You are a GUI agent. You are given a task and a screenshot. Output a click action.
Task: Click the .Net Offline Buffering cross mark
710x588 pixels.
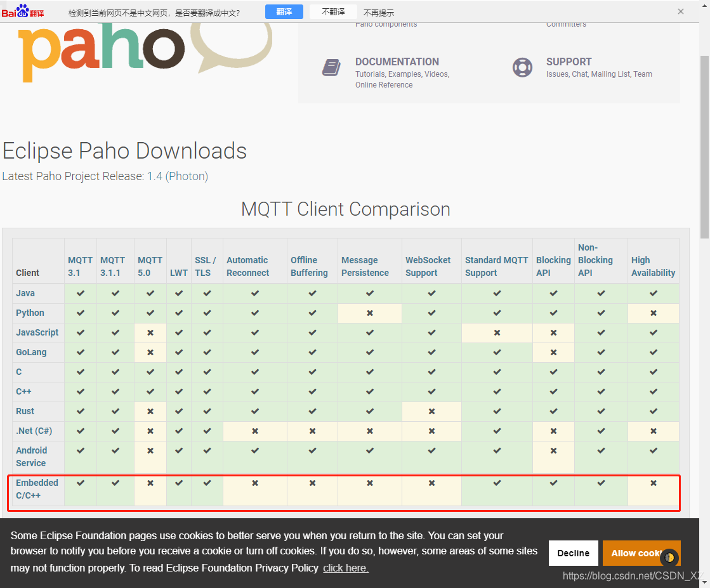[x=312, y=431]
